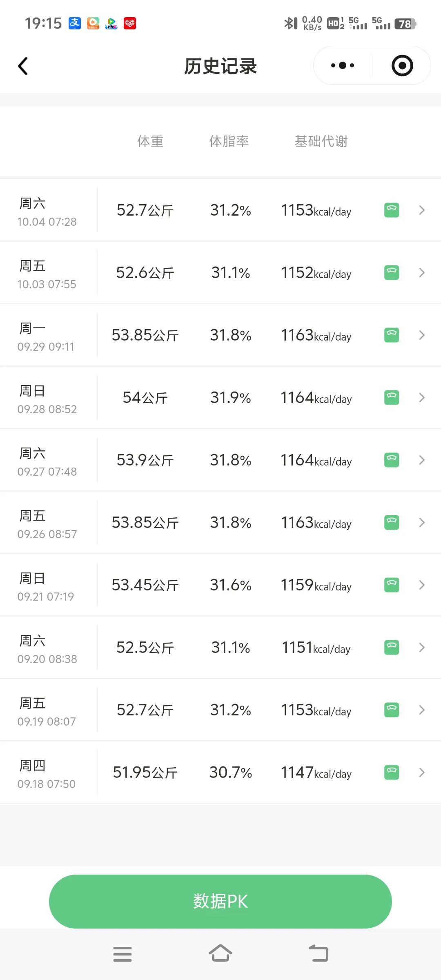Select the 体脂率 column header

[x=229, y=141]
